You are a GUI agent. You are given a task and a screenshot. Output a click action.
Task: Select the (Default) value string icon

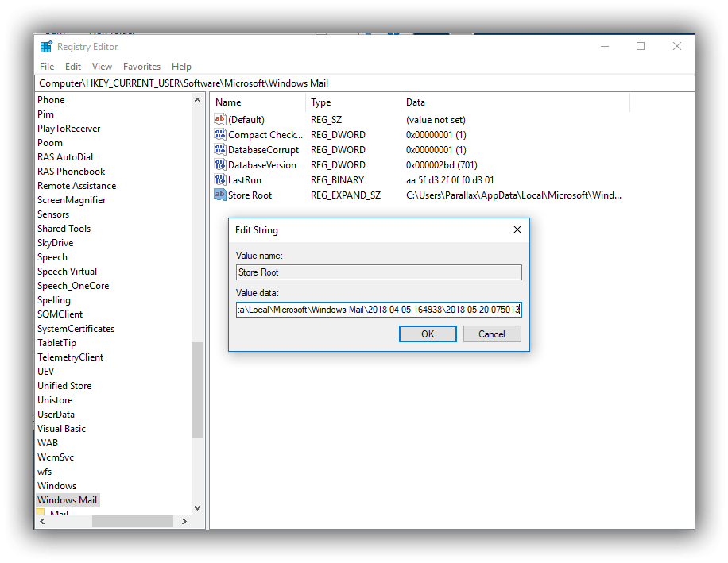(x=219, y=119)
